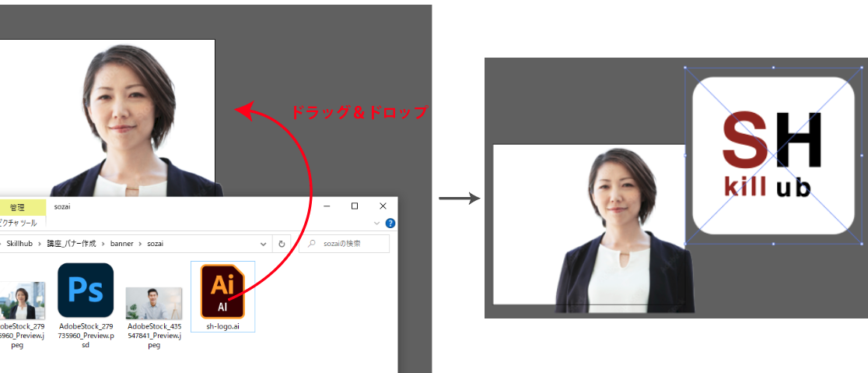Screen dimensions: 868x373
Task: Open the ピクチャ ツール tab
Action: click(18, 223)
